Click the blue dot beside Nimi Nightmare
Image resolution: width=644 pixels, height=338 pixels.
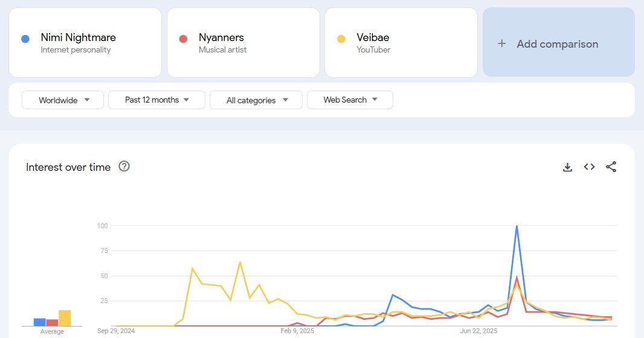click(x=25, y=39)
